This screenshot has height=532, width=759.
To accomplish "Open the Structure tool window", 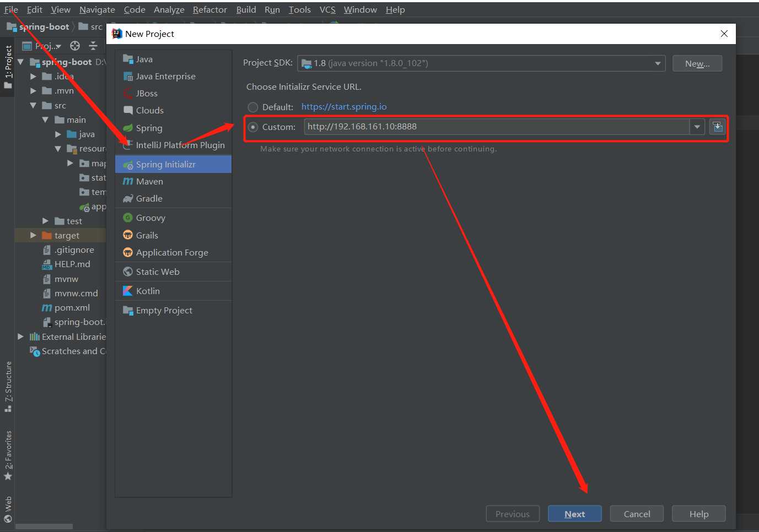I will pos(8,386).
